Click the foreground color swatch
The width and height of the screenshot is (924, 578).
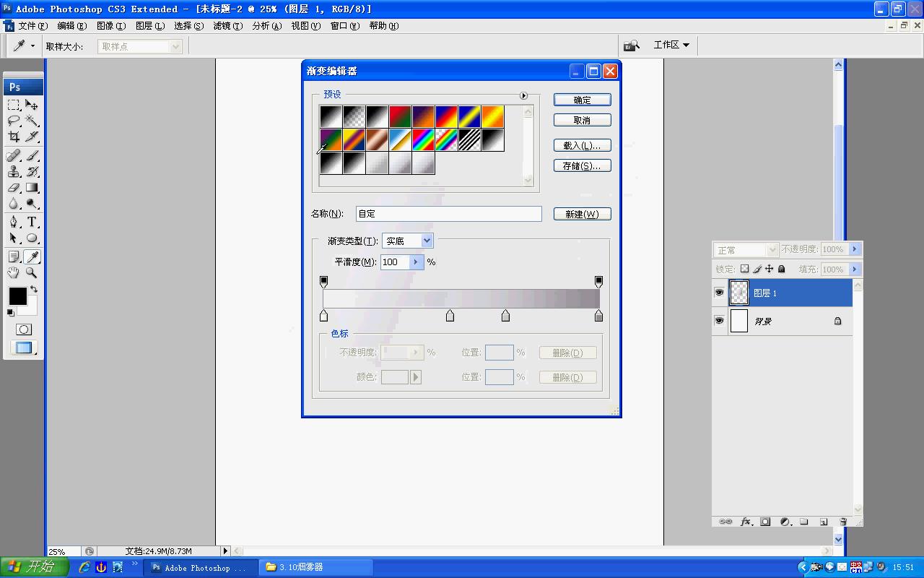click(18, 296)
